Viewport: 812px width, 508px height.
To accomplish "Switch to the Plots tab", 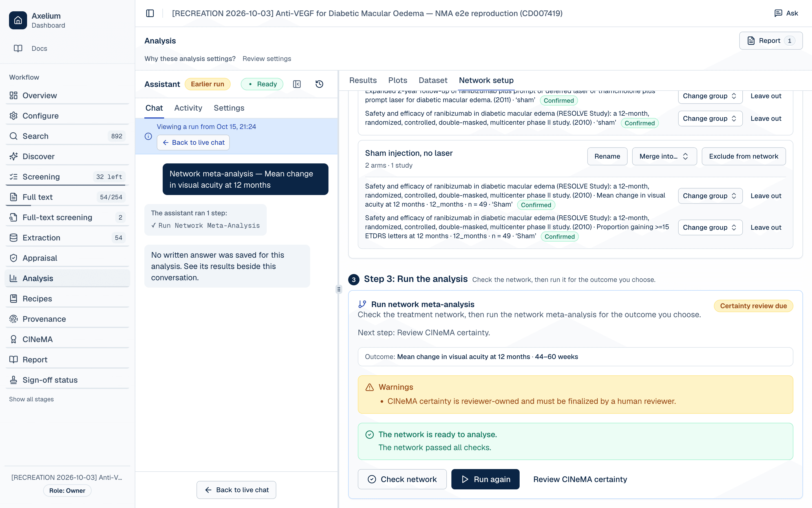I will pos(398,80).
